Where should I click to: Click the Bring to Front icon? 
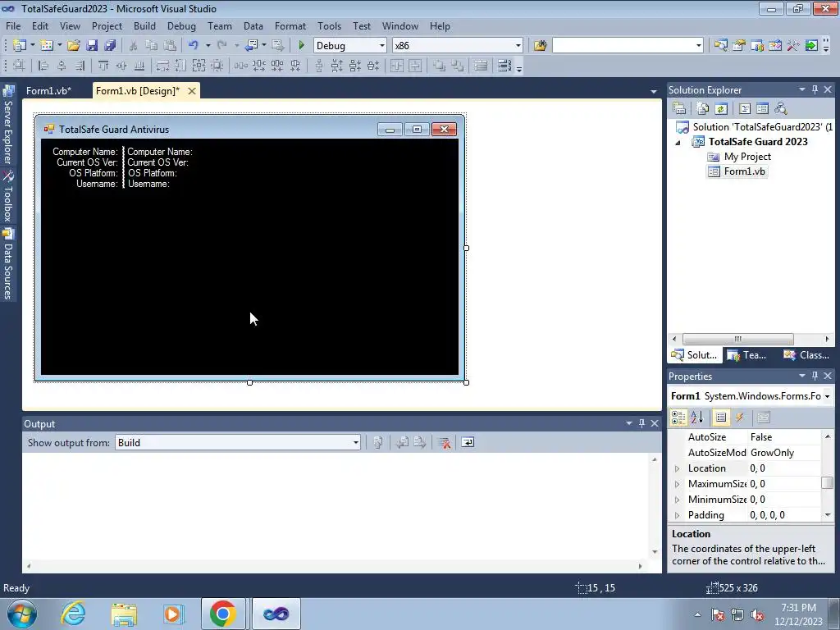click(440, 66)
